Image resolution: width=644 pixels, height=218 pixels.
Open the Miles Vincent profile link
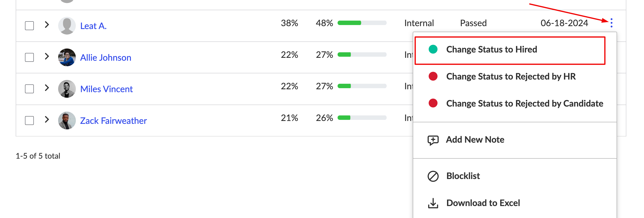(x=106, y=89)
